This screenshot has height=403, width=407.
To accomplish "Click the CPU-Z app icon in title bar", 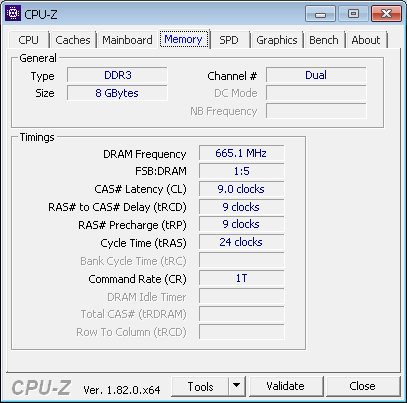I will click(13, 13).
